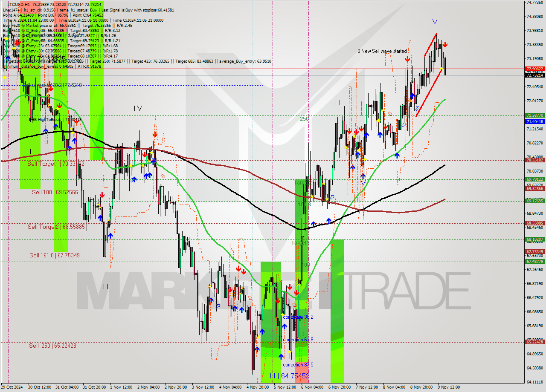Select the '0 New Sell wave started' annotation
This screenshot has width=546, height=392.
(x=382, y=51)
